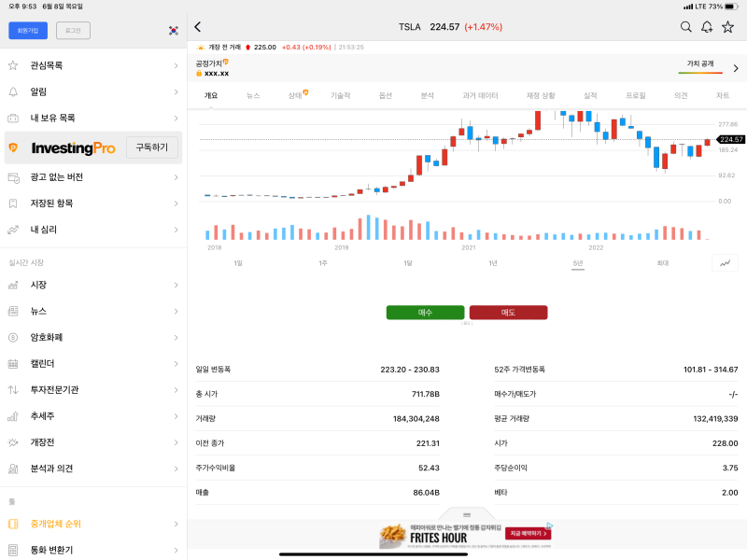Expand 내 보유 목록 chevron
This screenshot has width=747, height=560.
tap(176, 119)
